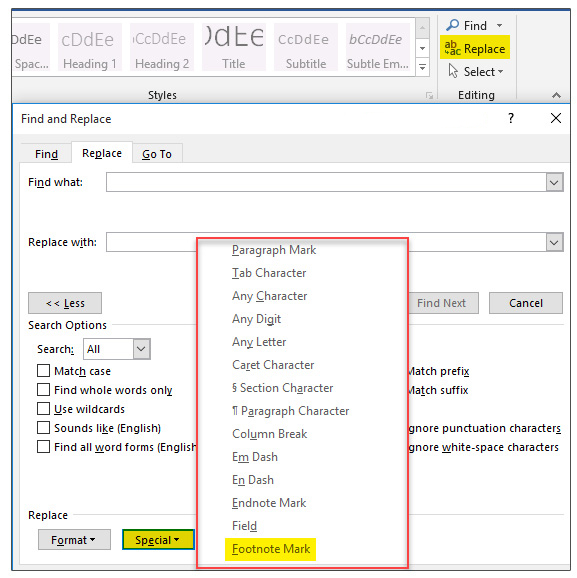The image size is (577, 578).
Task: Expand the styles gallery More arrow
Action: tap(423, 67)
